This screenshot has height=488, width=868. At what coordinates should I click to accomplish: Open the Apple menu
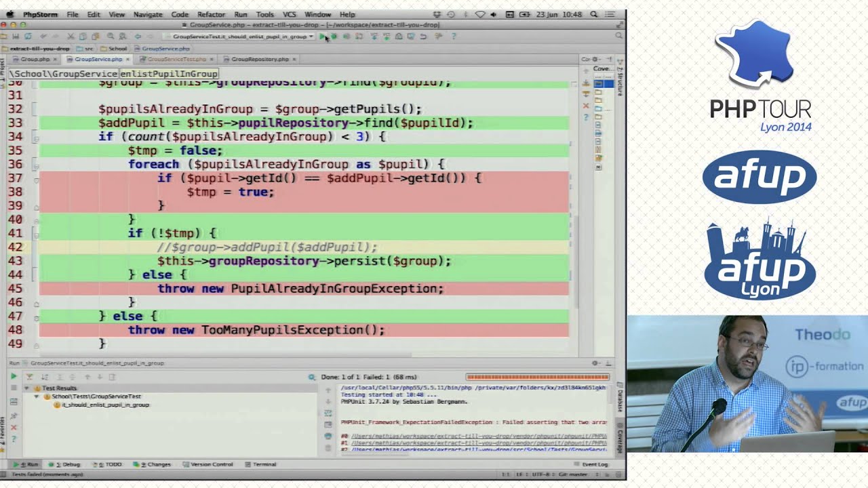(9, 14)
